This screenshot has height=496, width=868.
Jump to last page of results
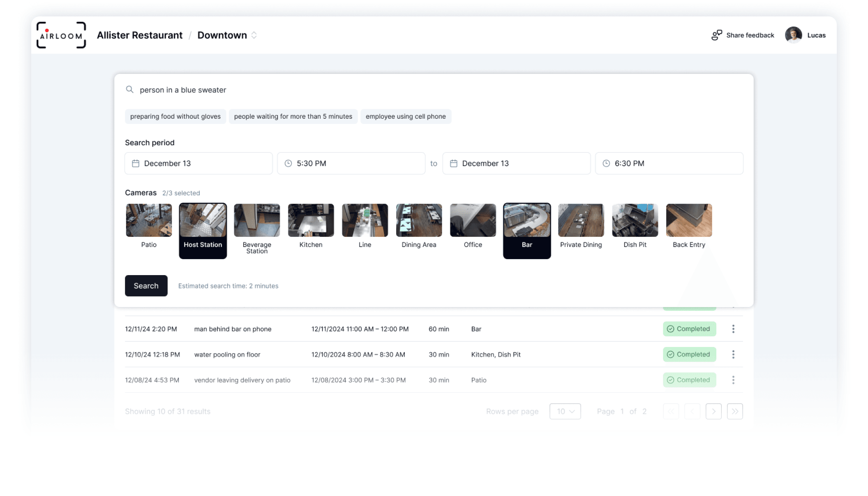pyautogui.click(x=735, y=411)
